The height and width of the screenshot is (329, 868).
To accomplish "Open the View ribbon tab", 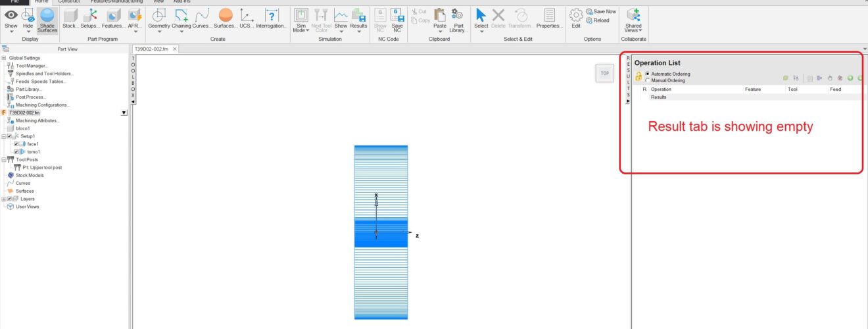I will 158,2.
